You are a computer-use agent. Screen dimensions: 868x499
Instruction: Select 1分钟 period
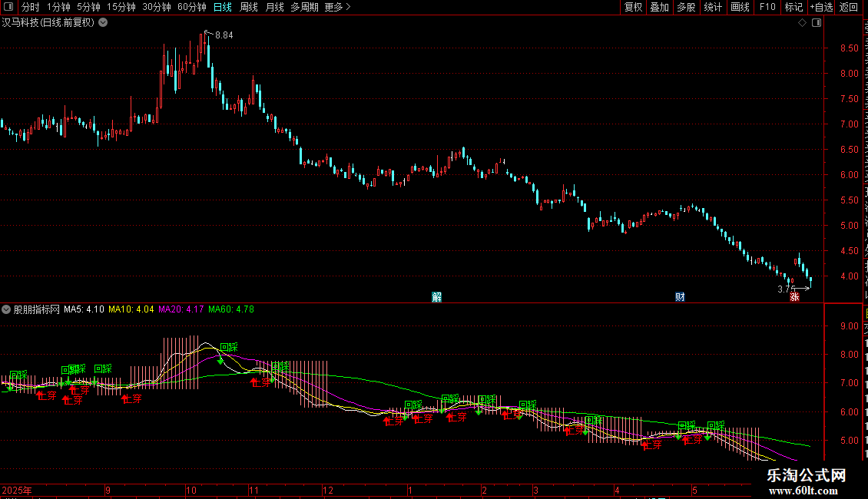tap(58, 7)
